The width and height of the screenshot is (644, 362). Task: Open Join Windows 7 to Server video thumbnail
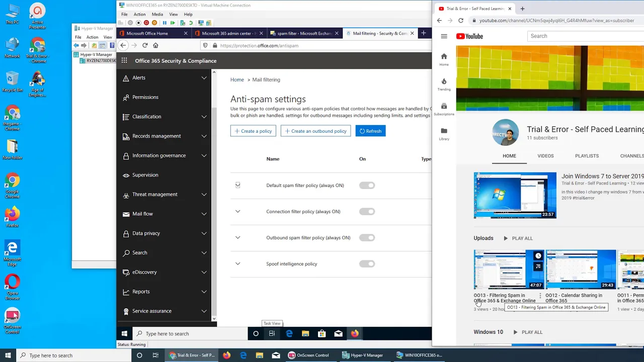pyautogui.click(x=515, y=196)
